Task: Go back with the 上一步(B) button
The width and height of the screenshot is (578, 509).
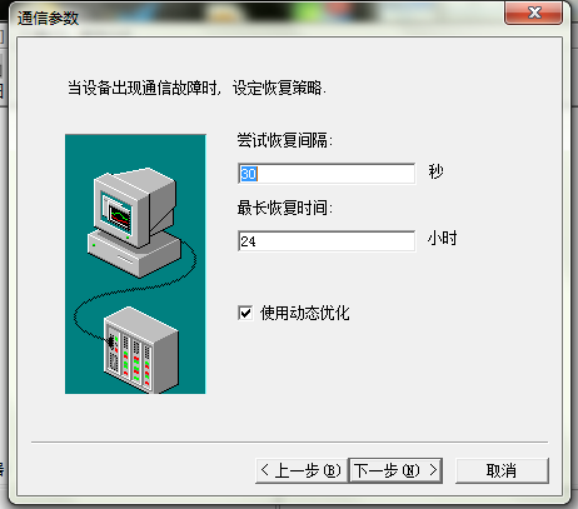Action: [301, 471]
